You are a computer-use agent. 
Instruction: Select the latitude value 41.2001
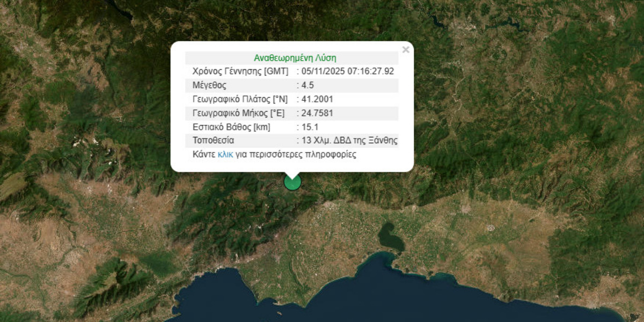click(x=317, y=99)
